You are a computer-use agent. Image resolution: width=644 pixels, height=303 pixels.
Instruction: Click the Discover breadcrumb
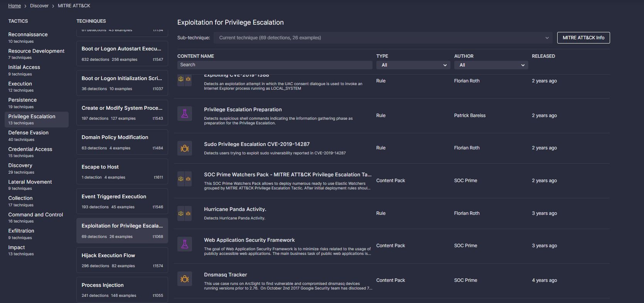39,6
